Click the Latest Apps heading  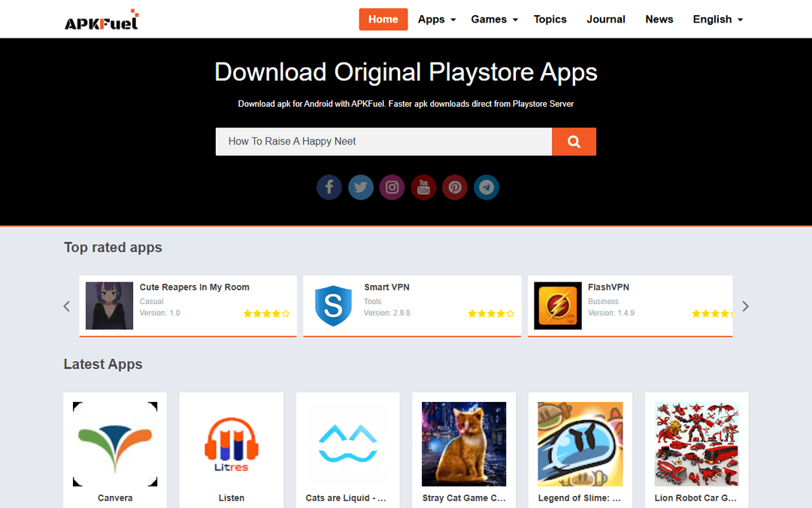103,364
